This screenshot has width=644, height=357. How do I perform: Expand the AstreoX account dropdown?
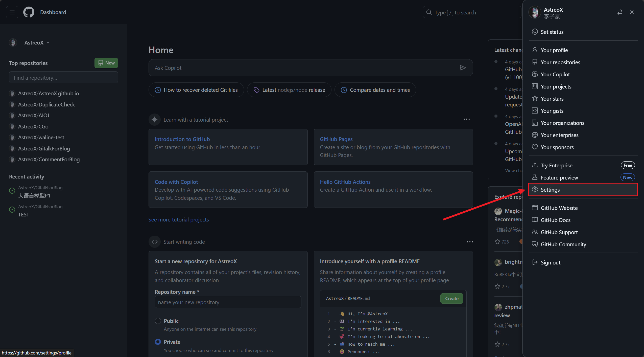pyautogui.click(x=37, y=42)
